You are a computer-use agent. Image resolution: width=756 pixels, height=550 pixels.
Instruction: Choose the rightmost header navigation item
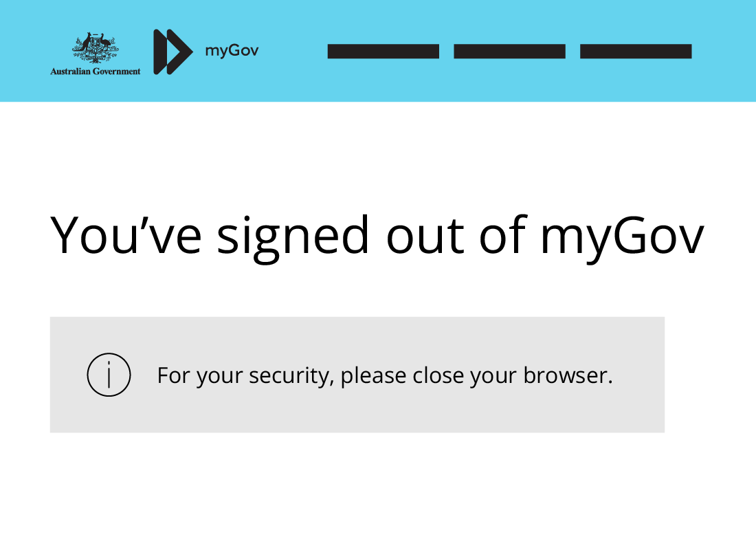(x=636, y=52)
